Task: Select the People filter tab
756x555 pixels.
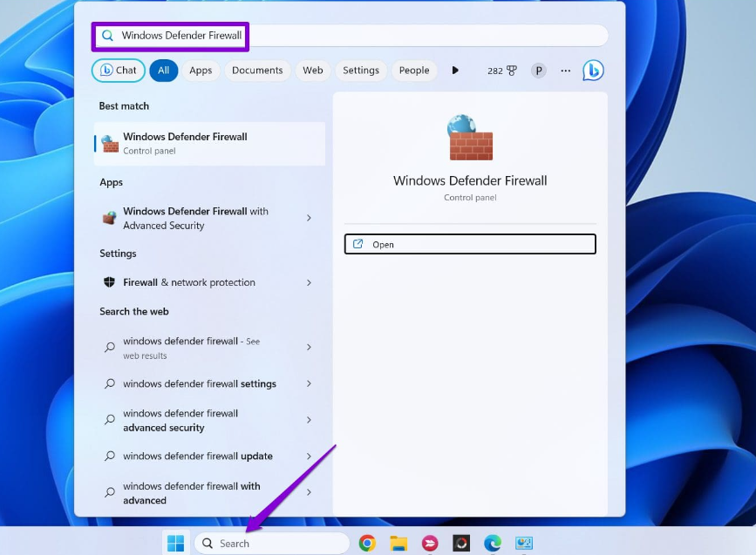Action: pyautogui.click(x=414, y=71)
